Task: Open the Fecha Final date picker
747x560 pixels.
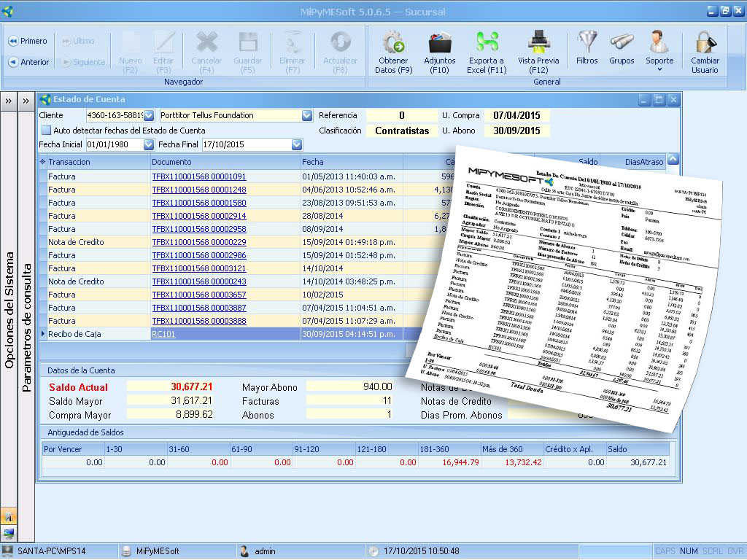Action: click(x=297, y=144)
